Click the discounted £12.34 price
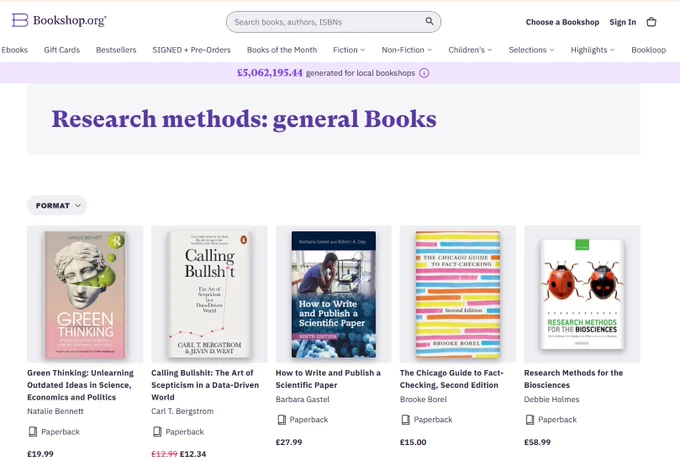Screen dimensions: 680x461 point(193,454)
